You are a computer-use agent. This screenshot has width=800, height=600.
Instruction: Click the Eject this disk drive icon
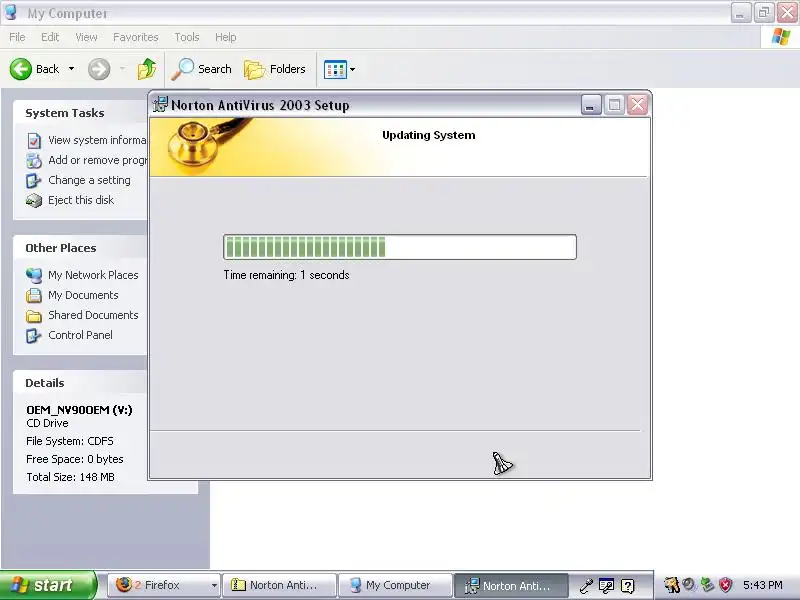point(34,201)
